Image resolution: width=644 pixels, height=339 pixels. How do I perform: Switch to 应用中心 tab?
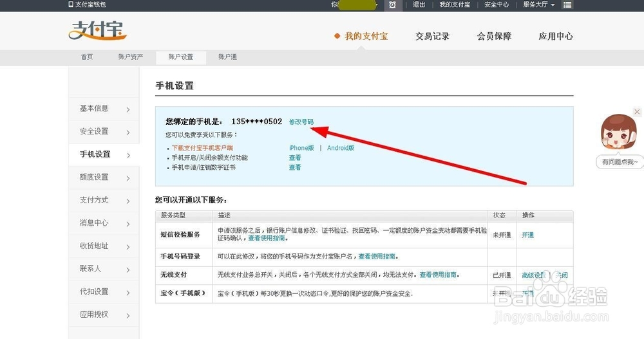pyautogui.click(x=556, y=36)
